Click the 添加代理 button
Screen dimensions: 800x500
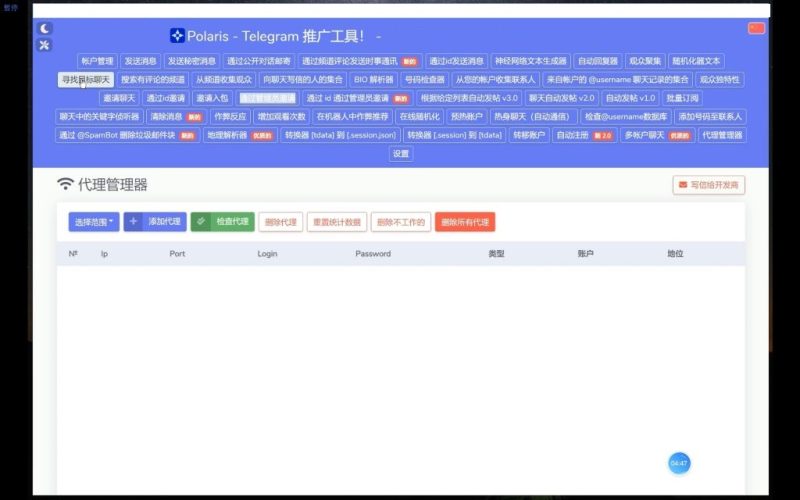coord(155,222)
